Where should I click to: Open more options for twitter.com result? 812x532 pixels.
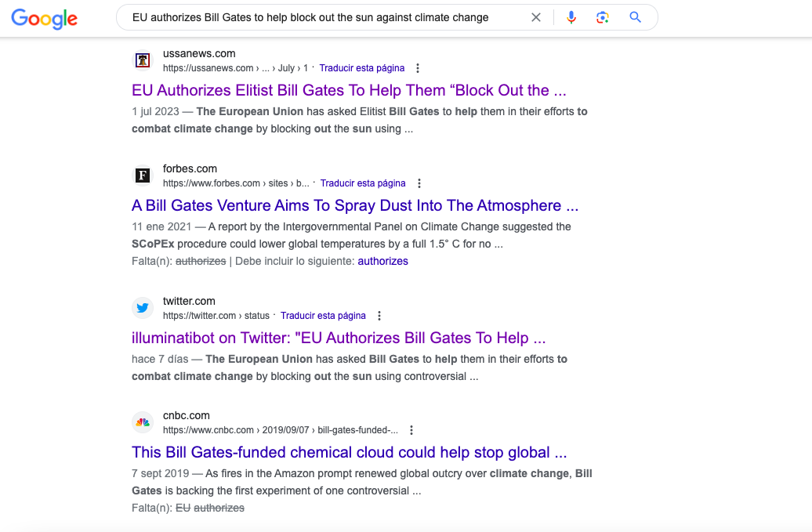tap(379, 316)
